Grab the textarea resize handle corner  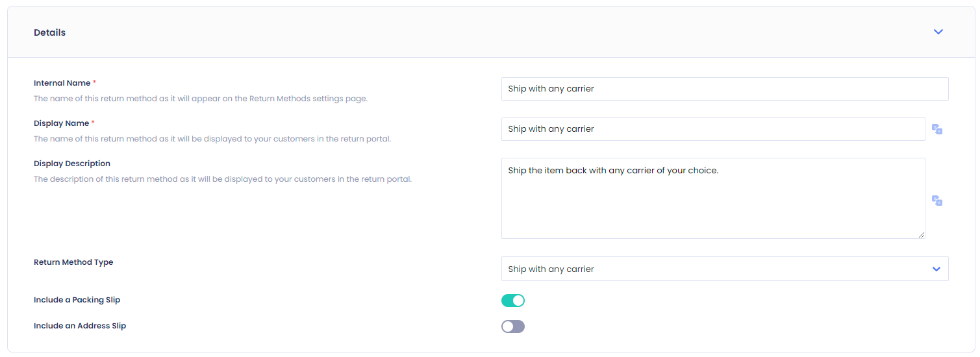point(921,234)
